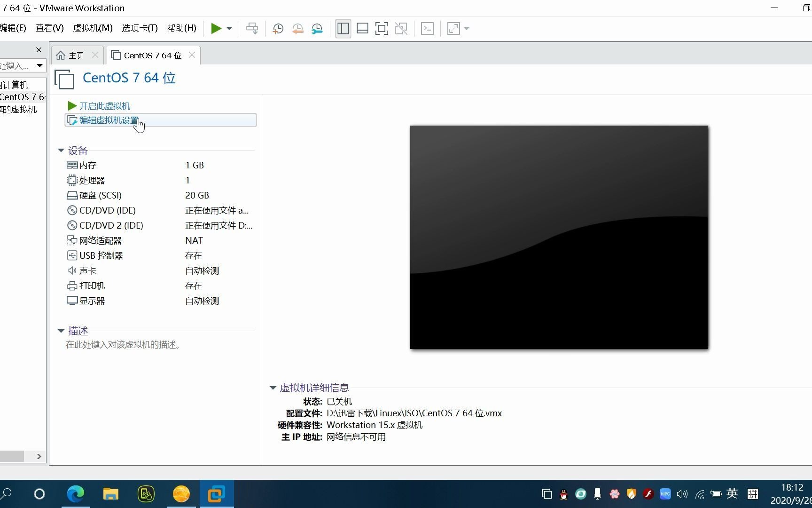The height and width of the screenshot is (508, 812).
Task: Open Microsoft Edge from the taskbar
Action: pos(75,494)
